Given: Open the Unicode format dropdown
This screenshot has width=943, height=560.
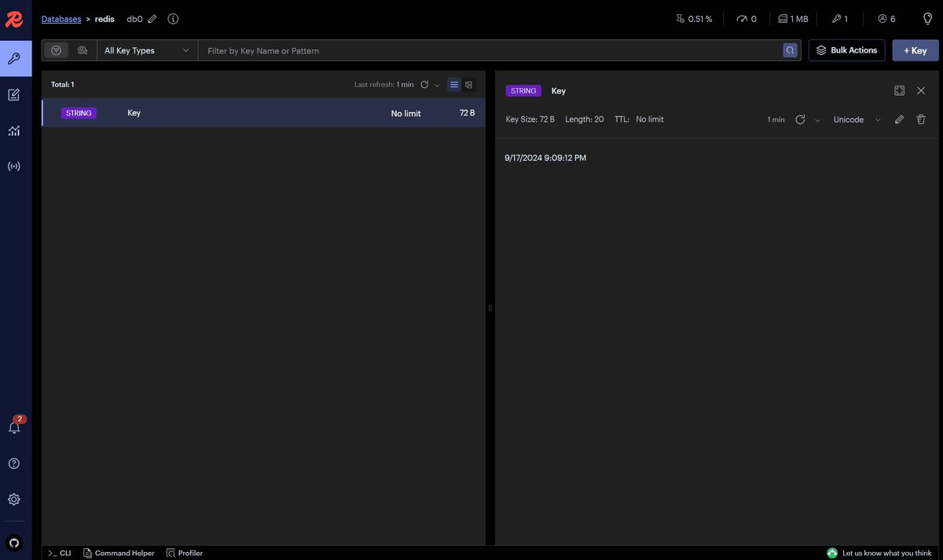Looking at the screenshot, I should coord(857,119).
